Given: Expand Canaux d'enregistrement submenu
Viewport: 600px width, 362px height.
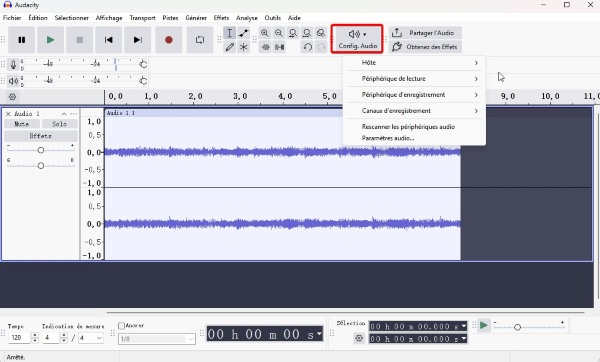Looking at the screenshot, I should click(414, 111).
